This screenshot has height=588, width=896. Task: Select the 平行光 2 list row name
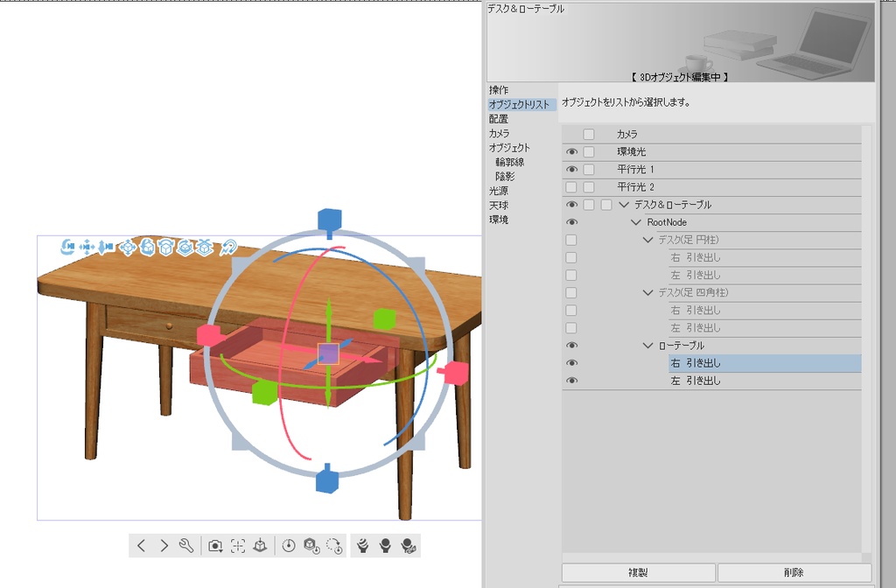636,187
